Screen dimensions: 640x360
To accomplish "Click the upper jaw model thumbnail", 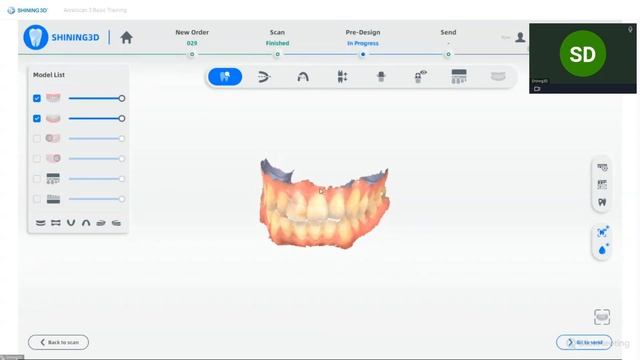I will (x=53, y=98).
